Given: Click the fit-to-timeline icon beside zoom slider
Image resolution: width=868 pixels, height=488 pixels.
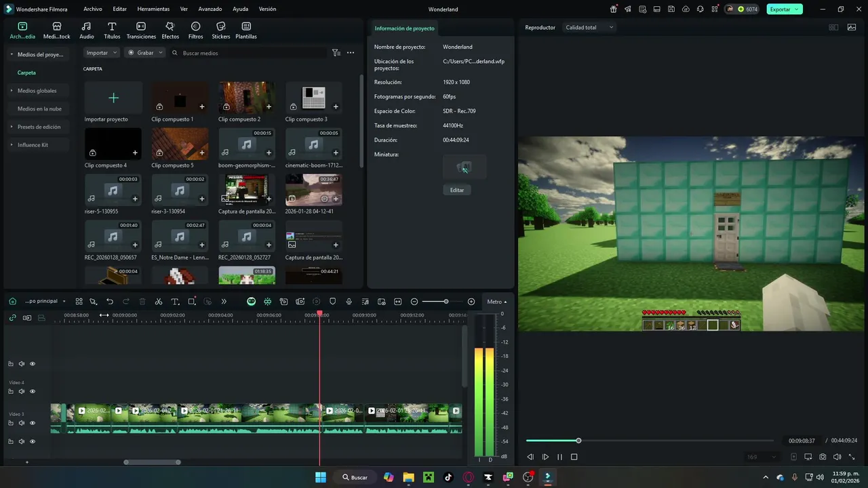Looking at the screenshot, I should 397,302.
